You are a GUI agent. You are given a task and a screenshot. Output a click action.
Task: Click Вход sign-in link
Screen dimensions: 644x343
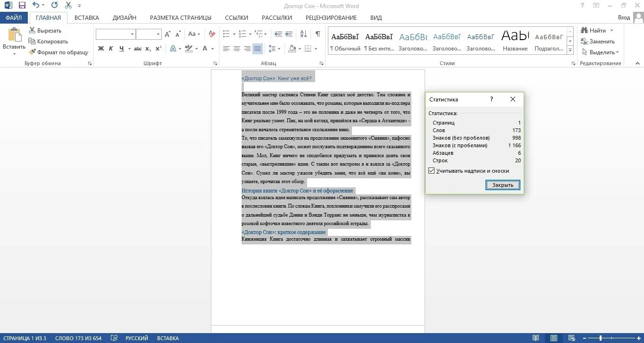pos(624,17)
